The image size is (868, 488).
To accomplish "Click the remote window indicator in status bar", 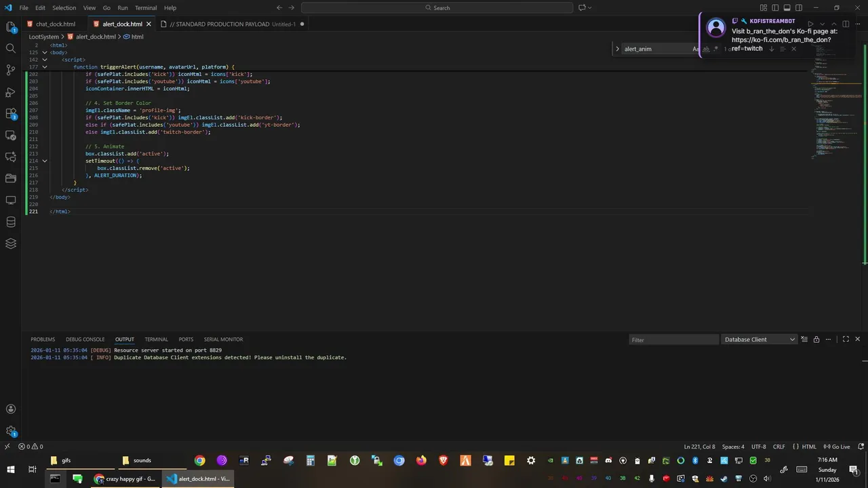I will (x=7, y=447).
